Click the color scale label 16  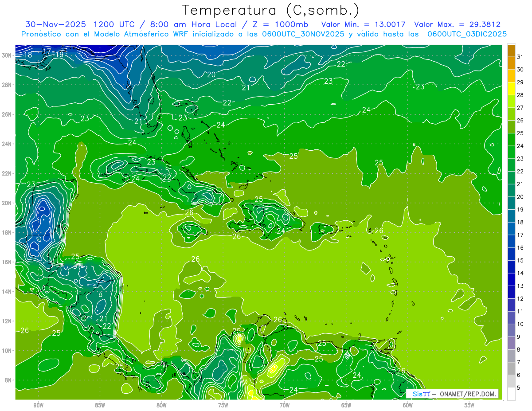point(520,248)
